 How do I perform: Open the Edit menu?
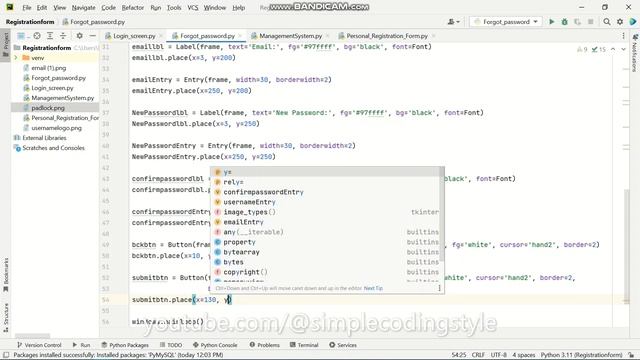click(x=42, y=7)
